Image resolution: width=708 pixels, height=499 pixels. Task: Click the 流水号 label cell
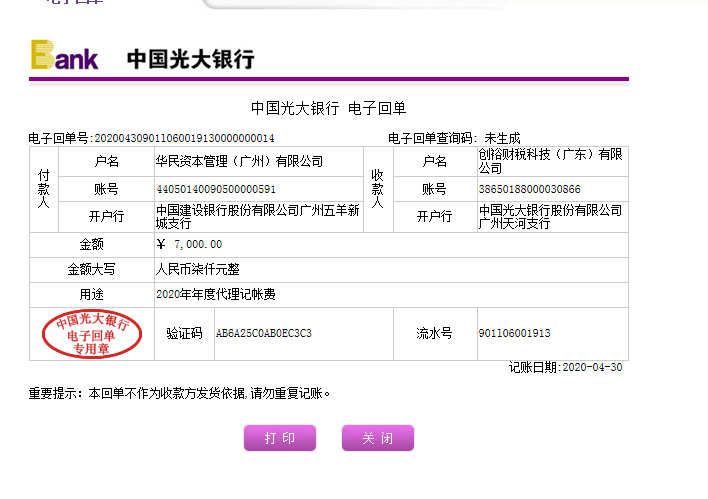435,334
